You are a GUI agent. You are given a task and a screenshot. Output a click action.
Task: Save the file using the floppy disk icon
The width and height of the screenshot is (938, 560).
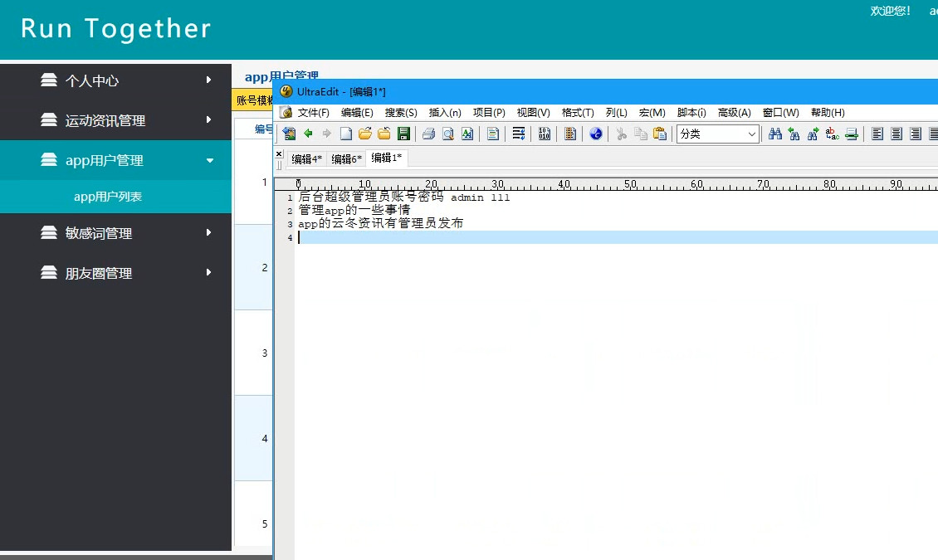click(x=403, y=134)
